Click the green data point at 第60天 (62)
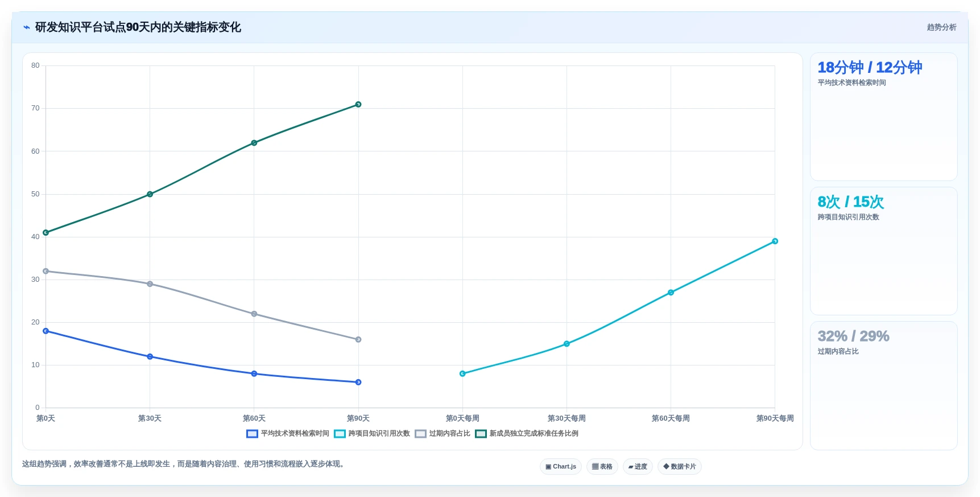The image size is (980, 497). point(254,143)
